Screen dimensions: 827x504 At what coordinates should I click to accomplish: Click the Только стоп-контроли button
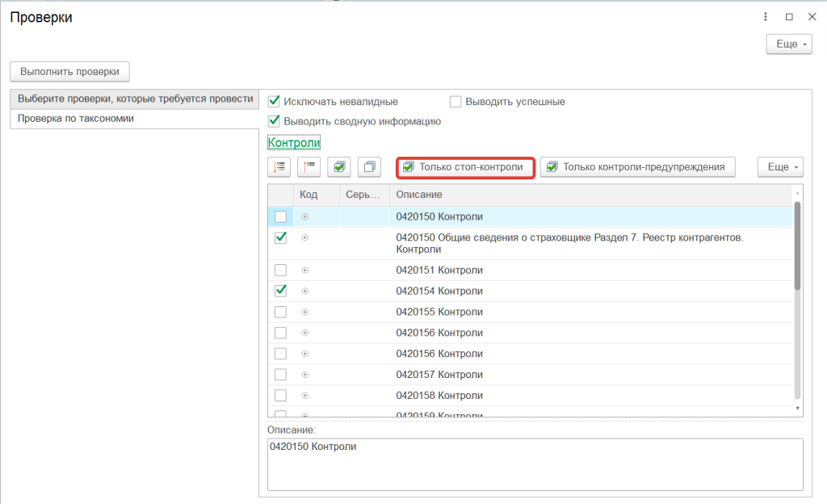466,167
